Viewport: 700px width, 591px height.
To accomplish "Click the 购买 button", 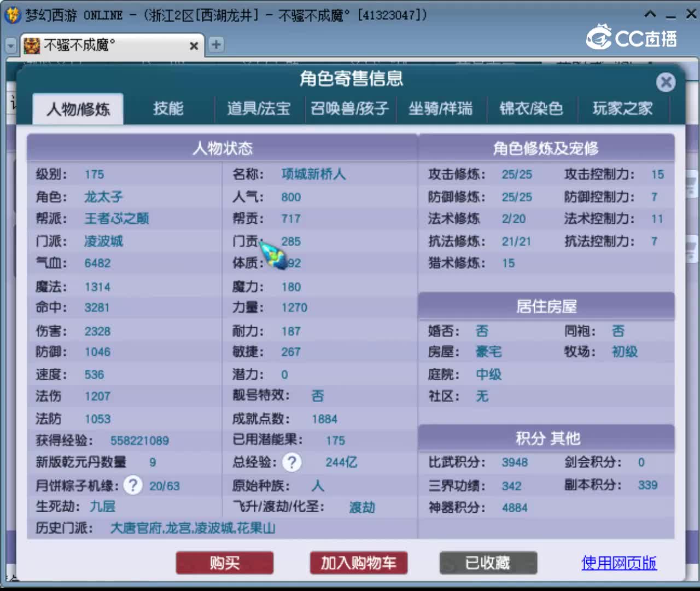I will [x=225, y=563].
